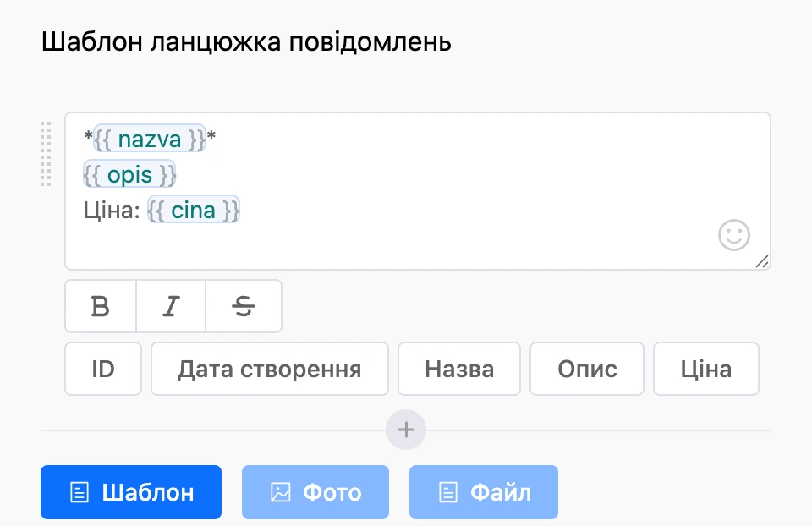Click the textarea resize corner handle
This screenshot has width=812, height=526.
point(762,261)
